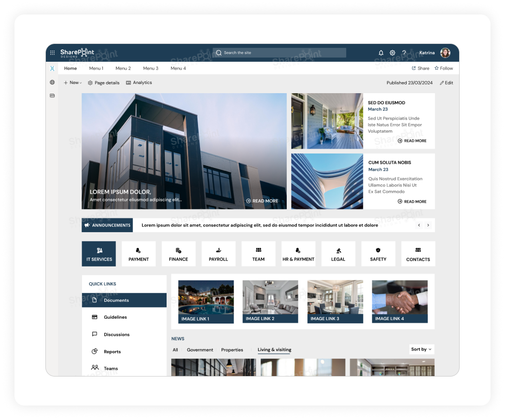Click the SharePoint Designs logo
The image size is (505, 420).
tap(77, 53)
